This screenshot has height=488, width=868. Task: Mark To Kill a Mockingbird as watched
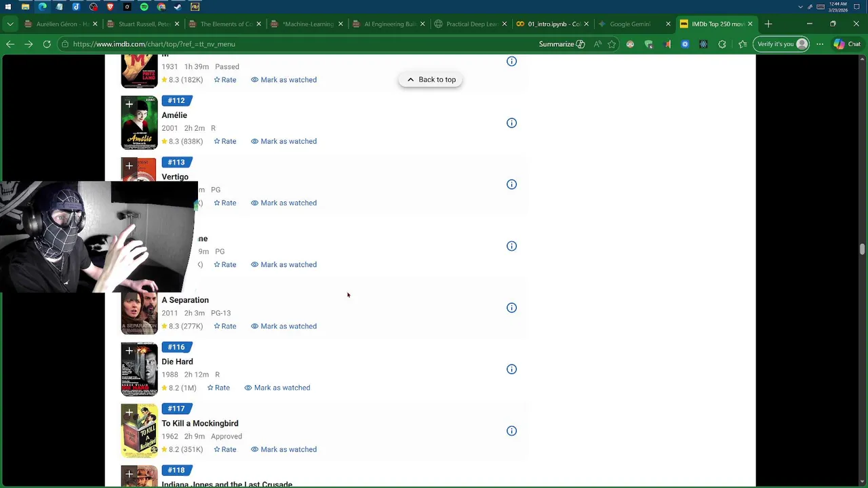click(283, 449)
